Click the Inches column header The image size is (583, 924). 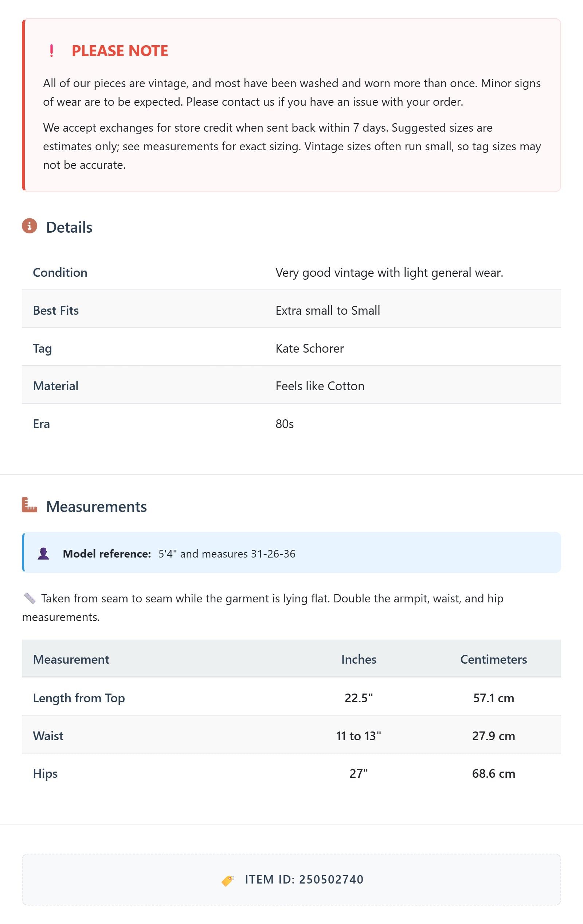(359, 659)
